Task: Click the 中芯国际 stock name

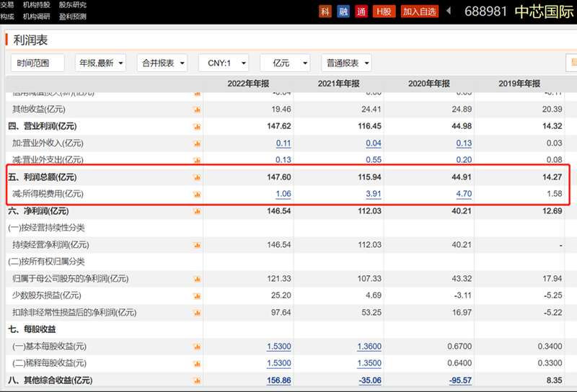Action: tap(544, 12)
